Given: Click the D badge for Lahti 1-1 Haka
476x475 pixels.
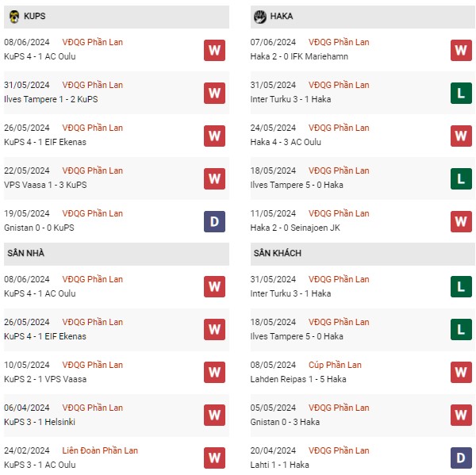Looking at the screenshot, I should [461, 458].
